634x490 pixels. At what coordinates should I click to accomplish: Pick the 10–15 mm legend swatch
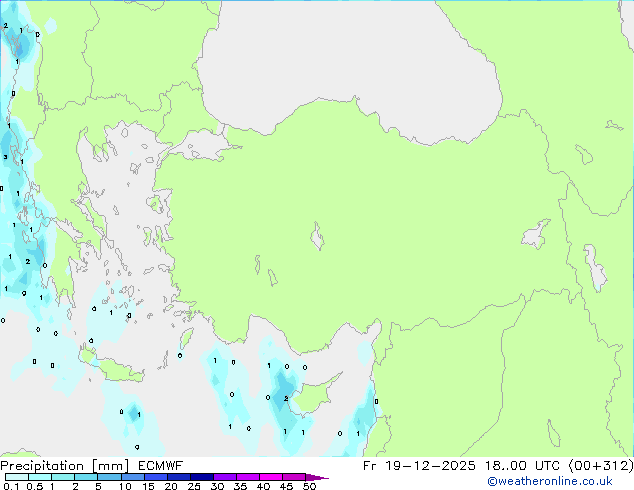pyautogui.click(x=132, y=477)
